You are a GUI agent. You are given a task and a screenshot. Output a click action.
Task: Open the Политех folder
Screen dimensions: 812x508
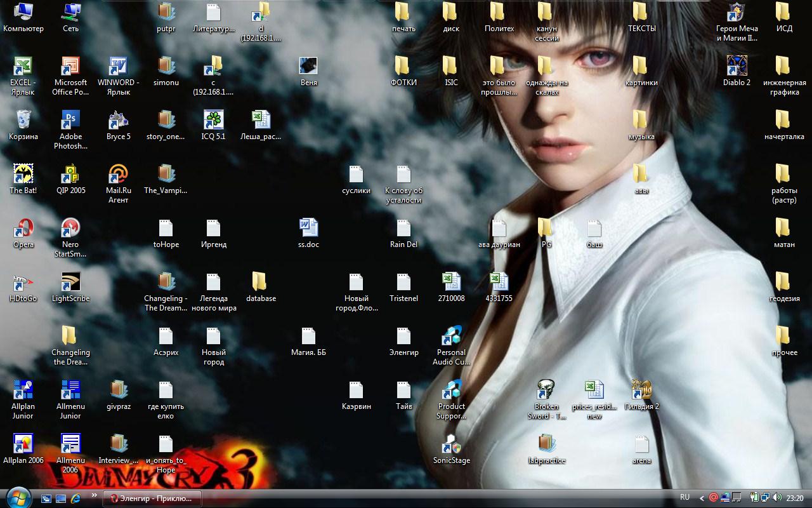[x=499, y=18]
